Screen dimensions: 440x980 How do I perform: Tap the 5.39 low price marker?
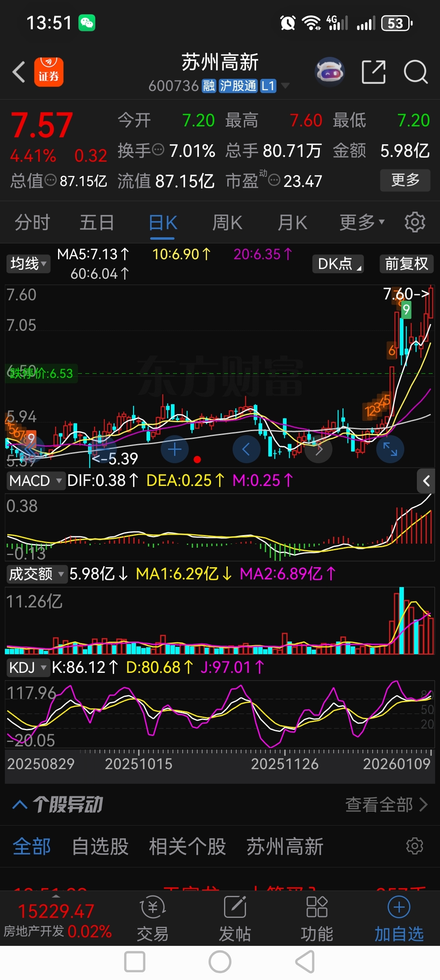click(x=115, y=459)
